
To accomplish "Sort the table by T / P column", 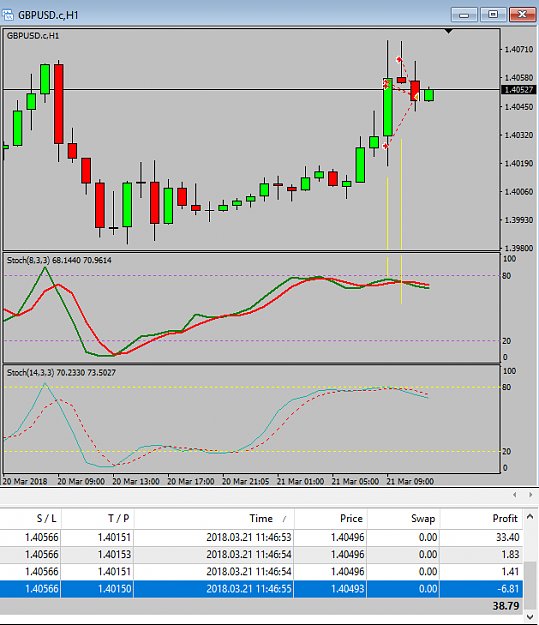I will point(119,518).
